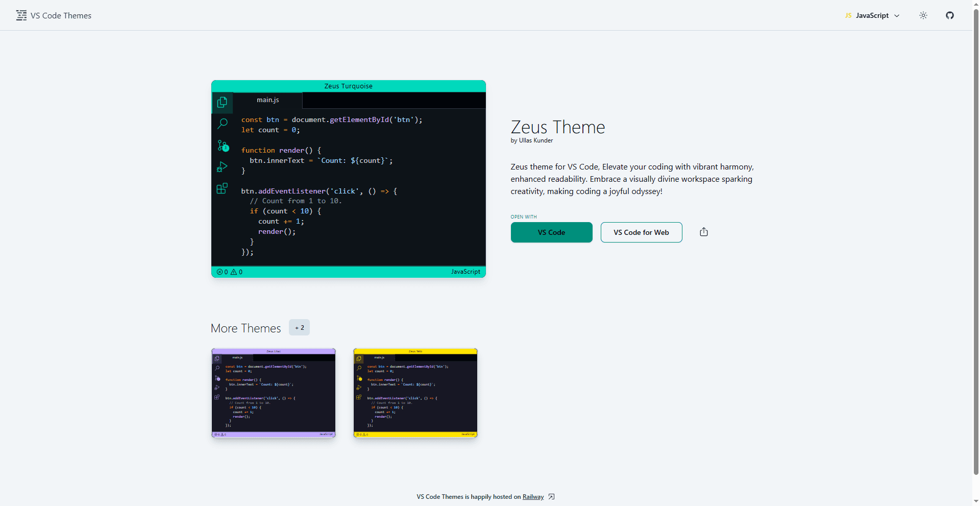Click the 'let count = 0;' code line
The width and height of the screenshot is (980, 506).
pos(271,130)
